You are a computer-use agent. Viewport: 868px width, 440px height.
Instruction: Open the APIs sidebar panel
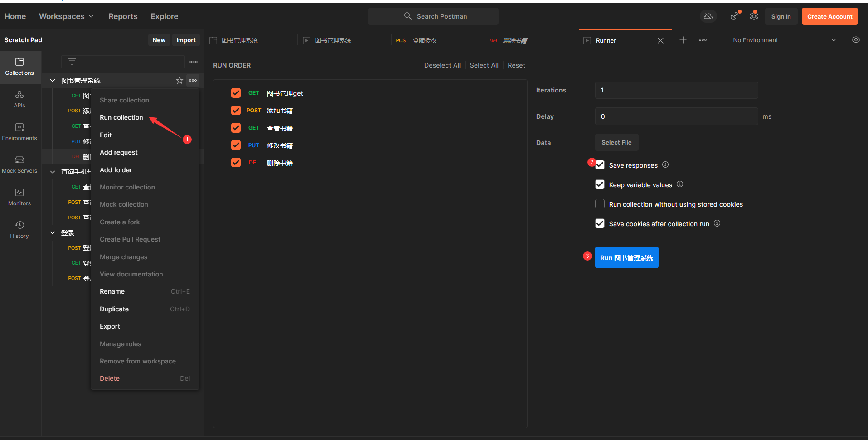click(x=19, y=100)
